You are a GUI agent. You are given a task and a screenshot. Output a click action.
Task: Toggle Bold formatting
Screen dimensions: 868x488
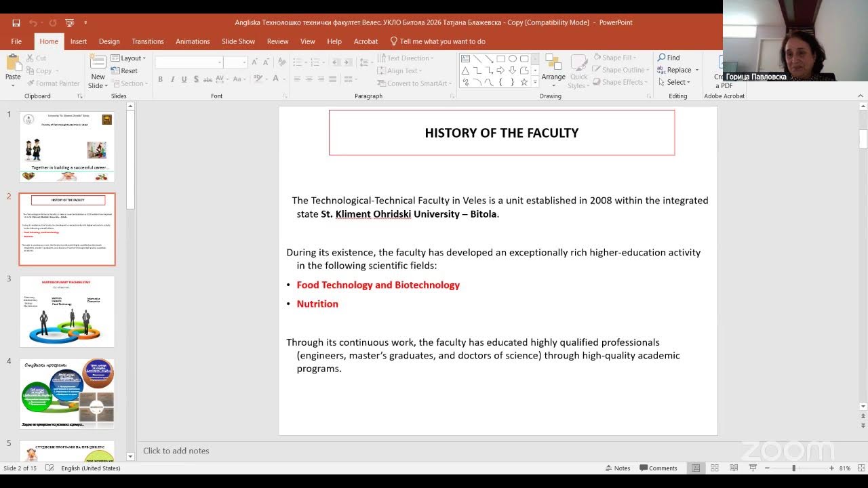click(160, 79)
